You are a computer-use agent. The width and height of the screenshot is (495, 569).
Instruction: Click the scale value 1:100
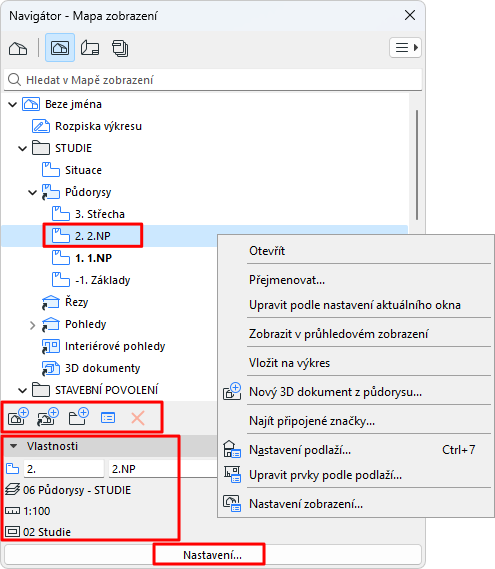click(x=37, y=511)
